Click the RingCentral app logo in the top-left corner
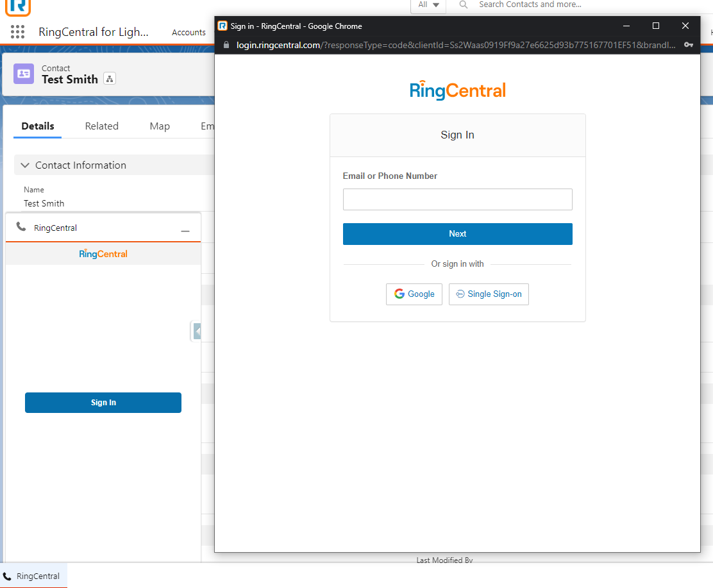Viewport: 713px width, 588px height. pos(18,7)
